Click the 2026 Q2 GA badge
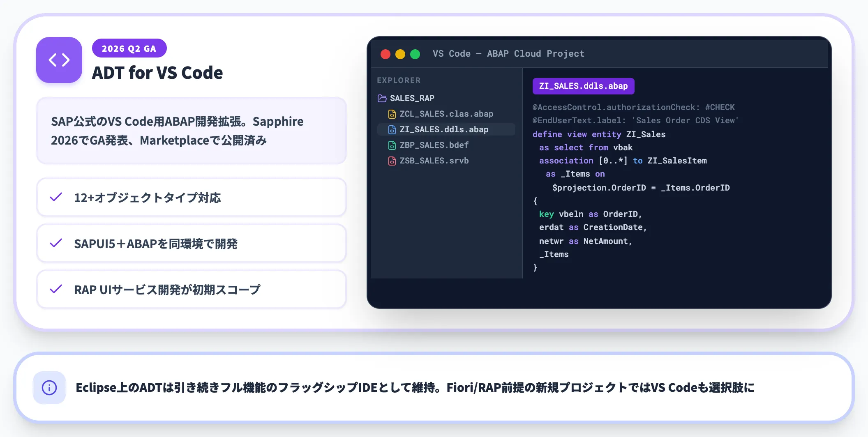The height and width of the screenshot is (437, 868). [129, 48]
